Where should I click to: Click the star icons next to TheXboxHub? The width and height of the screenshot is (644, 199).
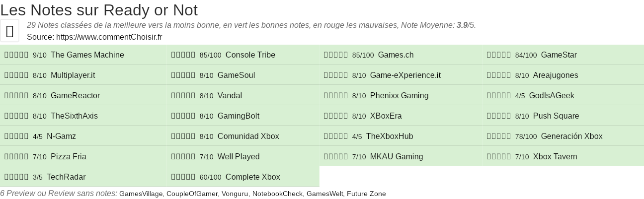click(336, 136)
